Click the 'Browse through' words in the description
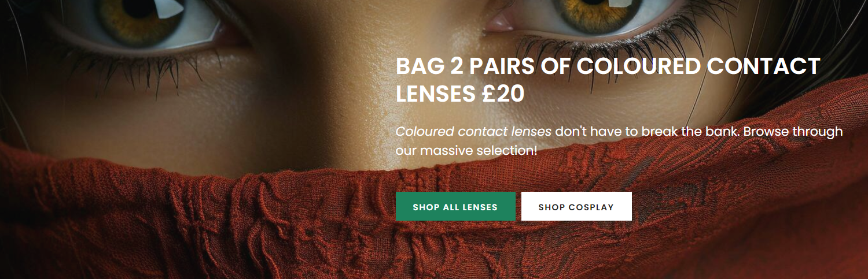The height and width of the screenshot is (279, 868). pyautogui.click(x=793, y=132)
